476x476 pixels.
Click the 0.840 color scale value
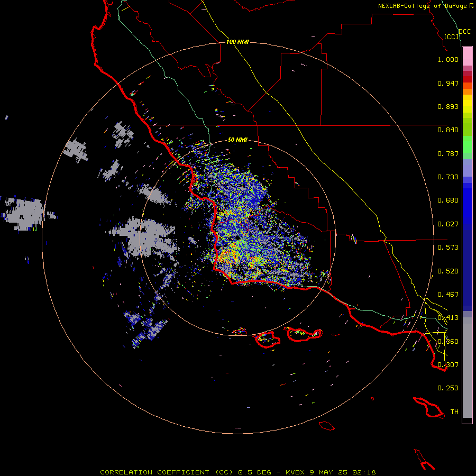(448, 130)
